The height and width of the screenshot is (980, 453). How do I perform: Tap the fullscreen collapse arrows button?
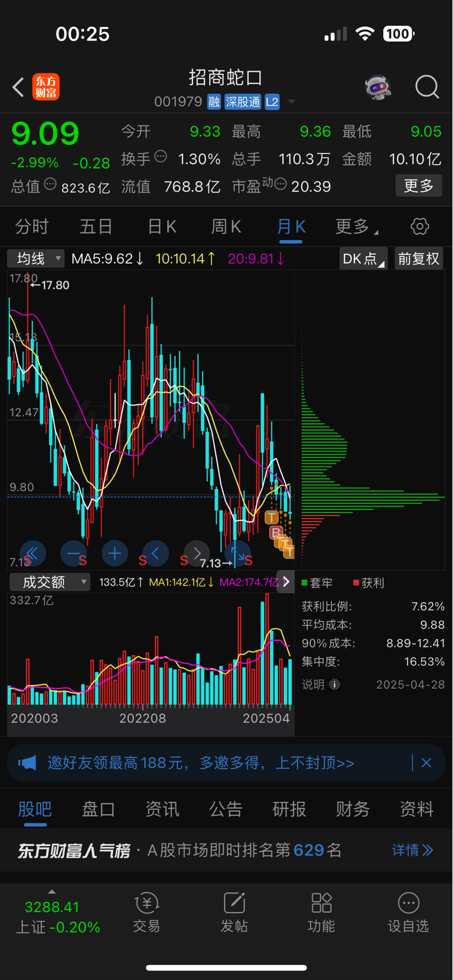238,553
